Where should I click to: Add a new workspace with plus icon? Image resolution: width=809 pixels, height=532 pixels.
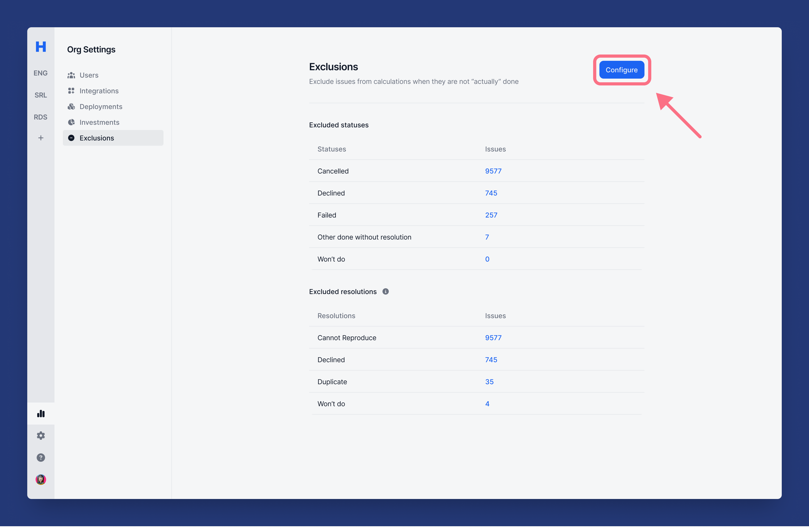41,138
